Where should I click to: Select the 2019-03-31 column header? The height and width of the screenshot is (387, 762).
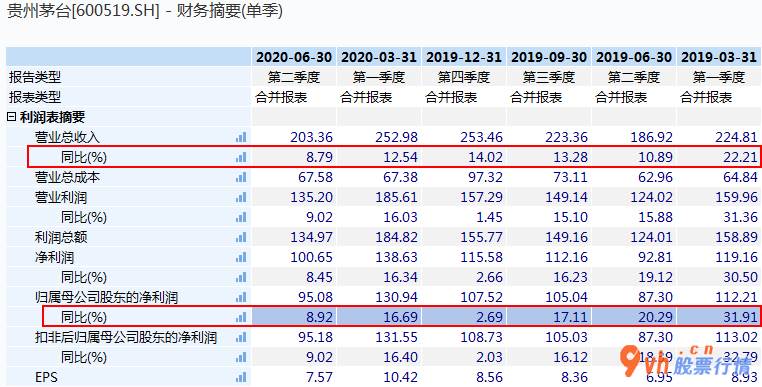click(719, 57)
